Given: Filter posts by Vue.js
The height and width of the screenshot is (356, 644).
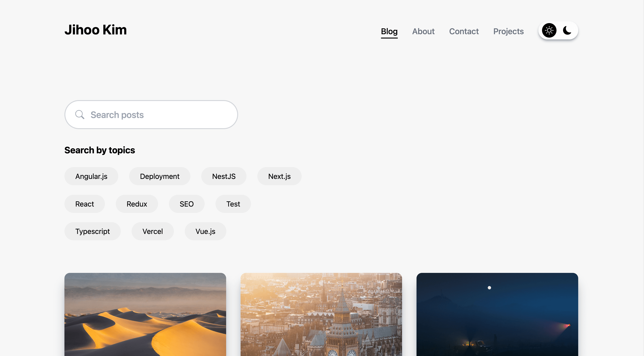Looking at the screenshot, I should click(x=205, y=231).
